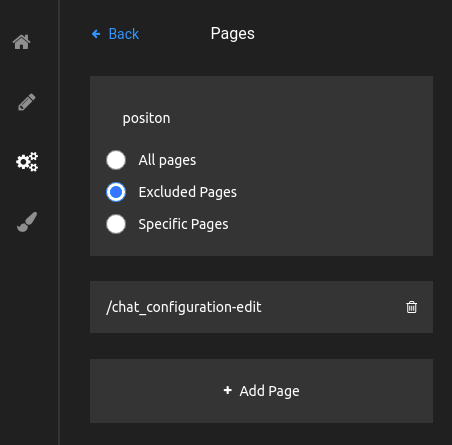452x445 pixels.
Task: Select the pencil edit icon
Action: click(x=27, y=102)
